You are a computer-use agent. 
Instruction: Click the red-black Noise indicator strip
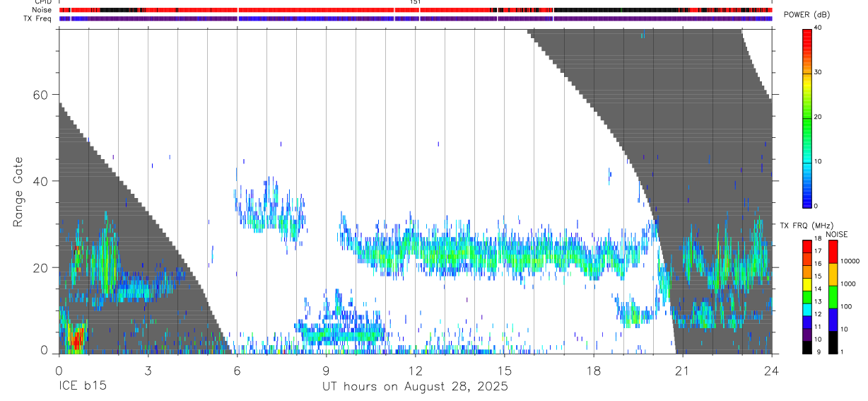(415, 10)
